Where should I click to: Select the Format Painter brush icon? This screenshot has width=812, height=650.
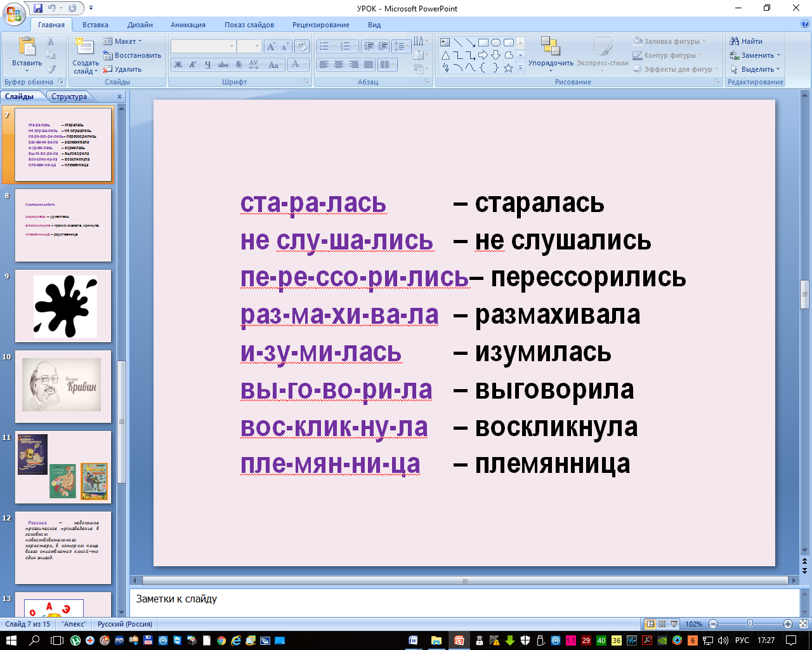tap(51, 69)
